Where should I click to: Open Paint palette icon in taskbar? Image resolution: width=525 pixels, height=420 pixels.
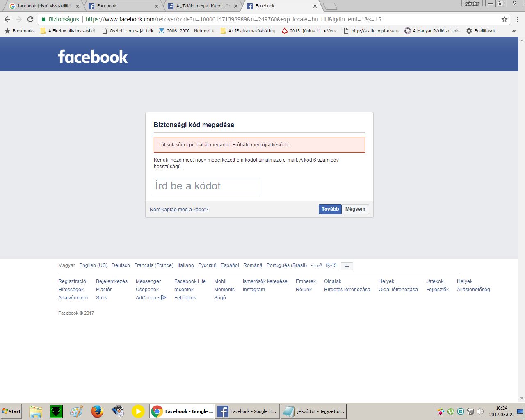77,411
